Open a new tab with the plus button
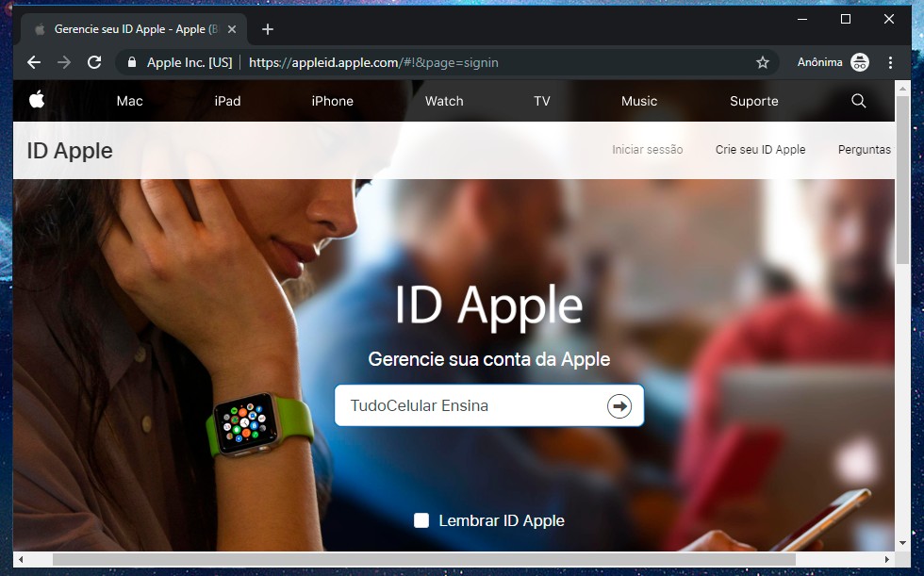 [268, 29]
